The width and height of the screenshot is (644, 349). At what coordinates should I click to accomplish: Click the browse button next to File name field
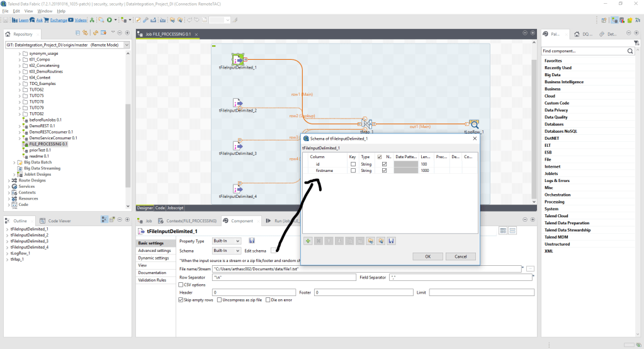click(x=530, y=268)
